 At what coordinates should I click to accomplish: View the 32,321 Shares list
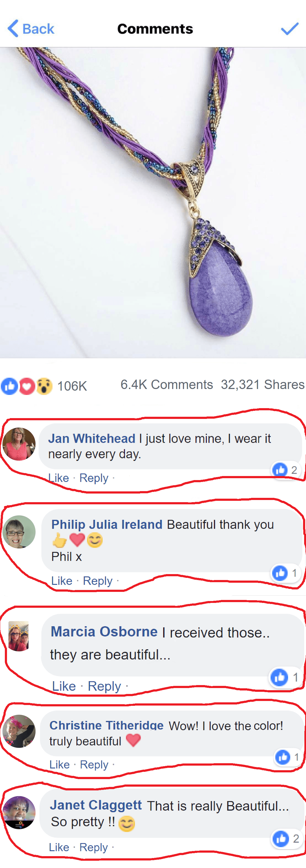263,384
